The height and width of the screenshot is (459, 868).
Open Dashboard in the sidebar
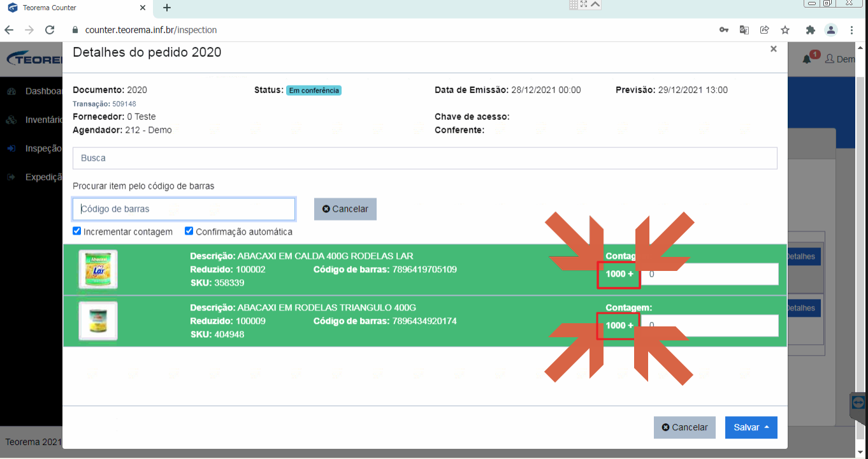tap(43, 91)
